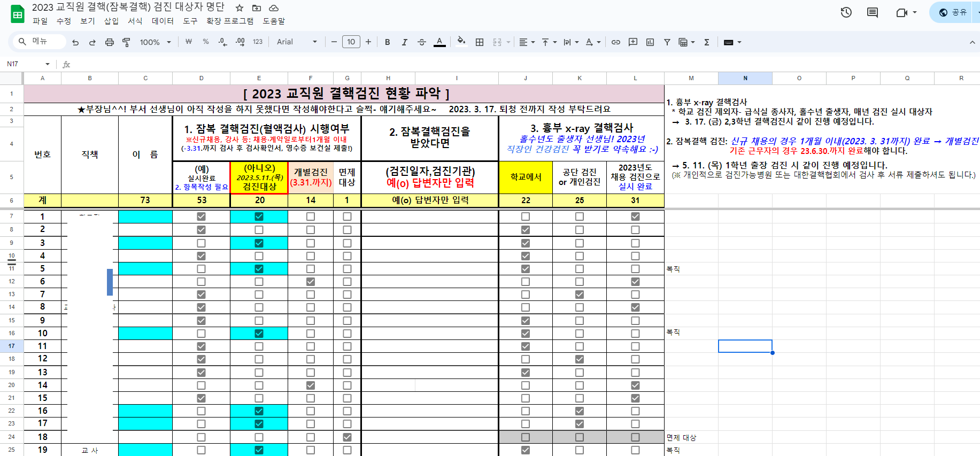Move document with folder icon

point(257,8)
